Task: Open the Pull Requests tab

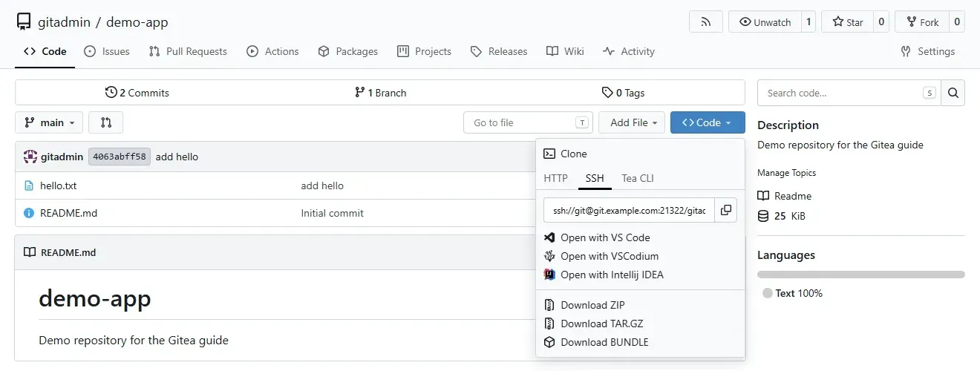Action: 188,51
